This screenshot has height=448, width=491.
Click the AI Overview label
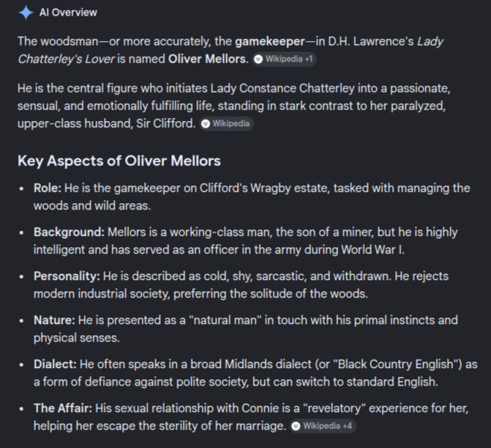(x=68, y=13)
